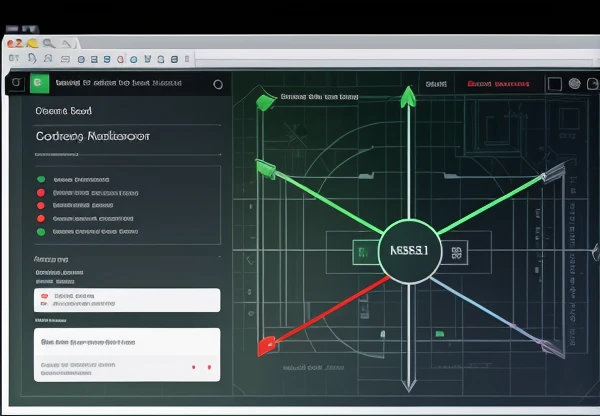Click the green marker at top-left of diagram
600x416 pixels.
pos(264,101)
